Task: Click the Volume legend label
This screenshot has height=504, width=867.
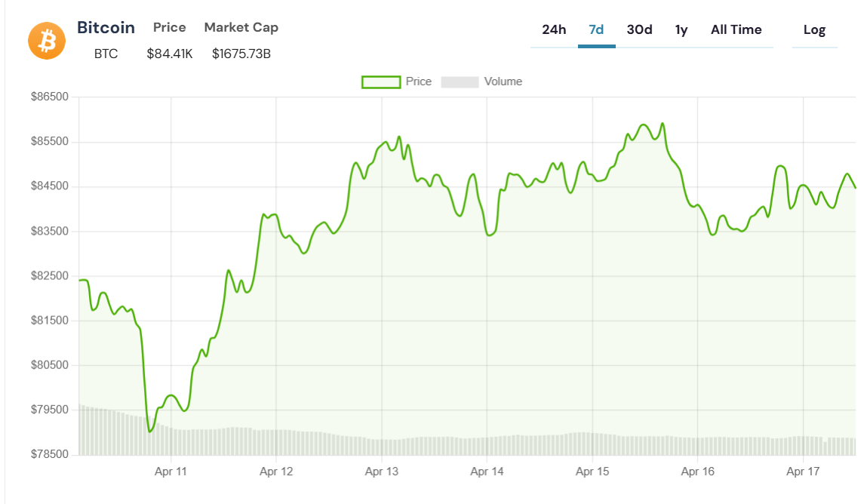Action: (x=503, y=81)
